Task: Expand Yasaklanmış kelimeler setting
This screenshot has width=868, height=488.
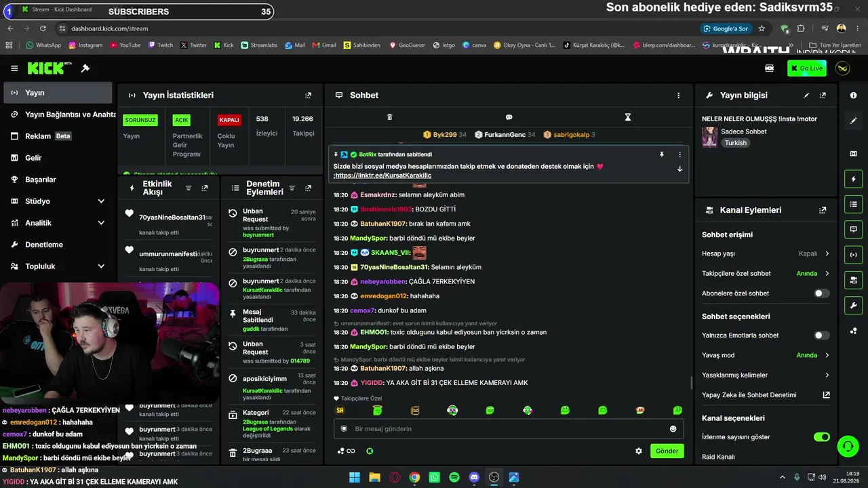Action: pos(766,375)
